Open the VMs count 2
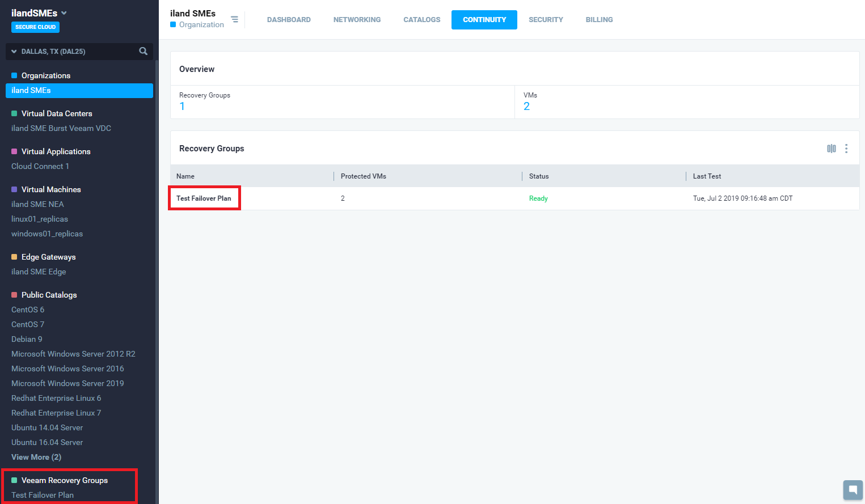 pyautogui.click(x=526, y=107)
